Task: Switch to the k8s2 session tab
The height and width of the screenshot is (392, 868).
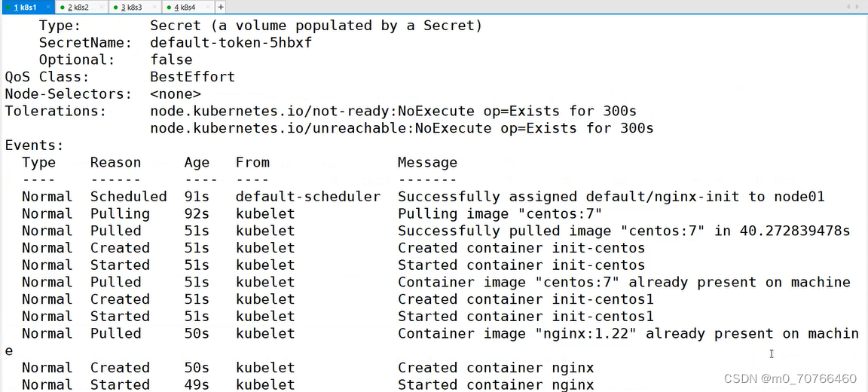Action: coord(81,8)
